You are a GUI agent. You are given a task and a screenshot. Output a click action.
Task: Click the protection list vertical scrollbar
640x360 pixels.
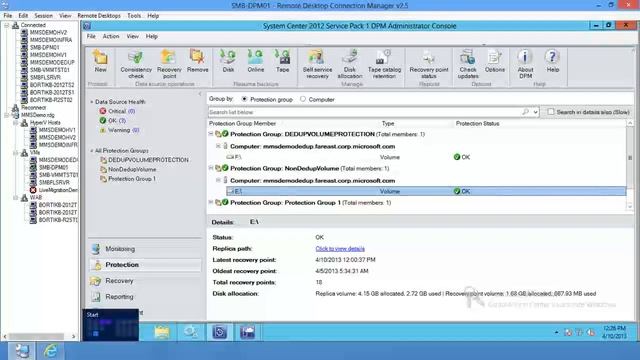630,166
